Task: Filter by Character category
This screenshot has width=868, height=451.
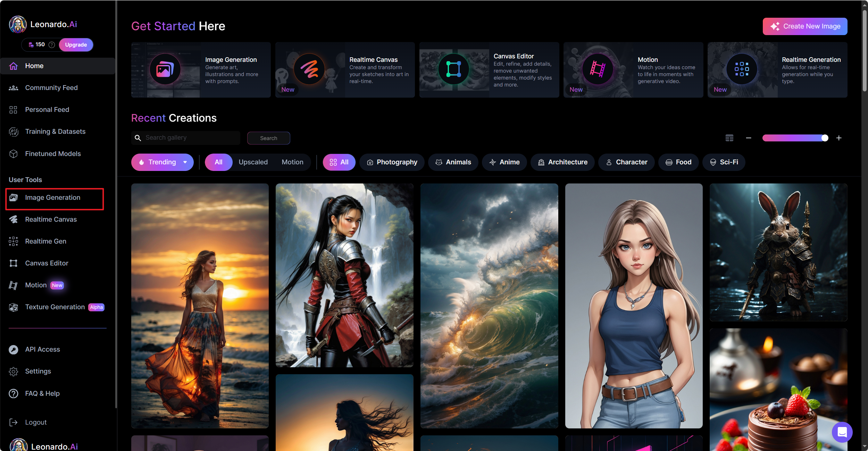Action: click(x=626, y=162)
